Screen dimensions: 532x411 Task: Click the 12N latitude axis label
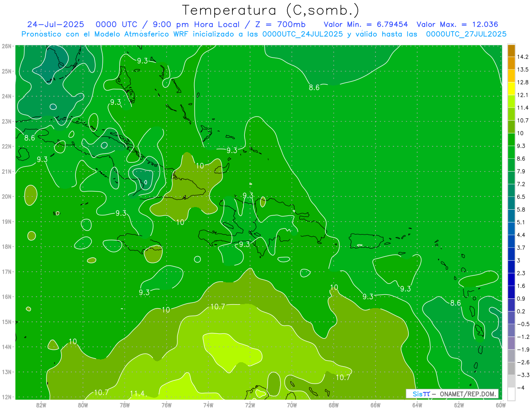click(6, 397)
